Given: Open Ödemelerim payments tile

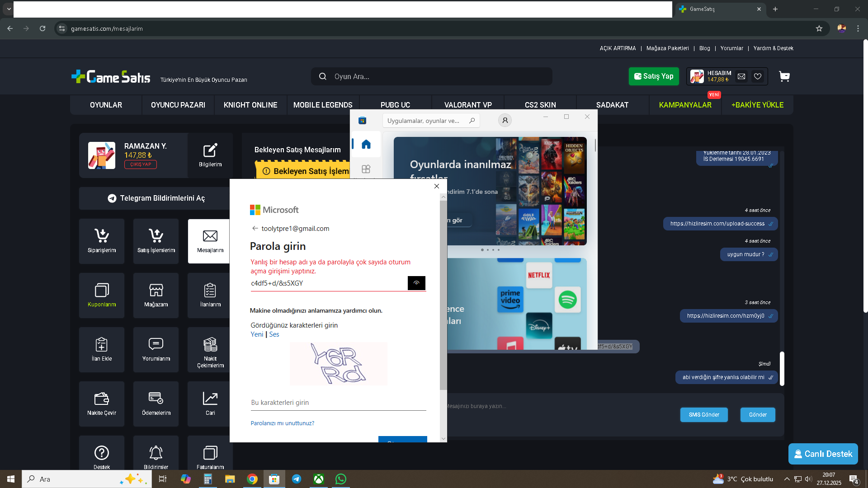Looking at the screenshot, I should click(x=156, y=404).
